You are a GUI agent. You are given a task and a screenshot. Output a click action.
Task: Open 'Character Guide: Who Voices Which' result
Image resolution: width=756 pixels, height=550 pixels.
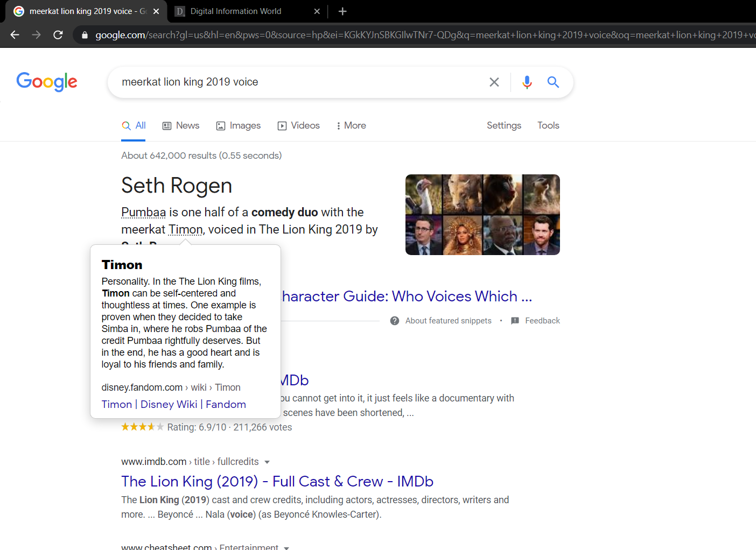(x=407, y=296)
